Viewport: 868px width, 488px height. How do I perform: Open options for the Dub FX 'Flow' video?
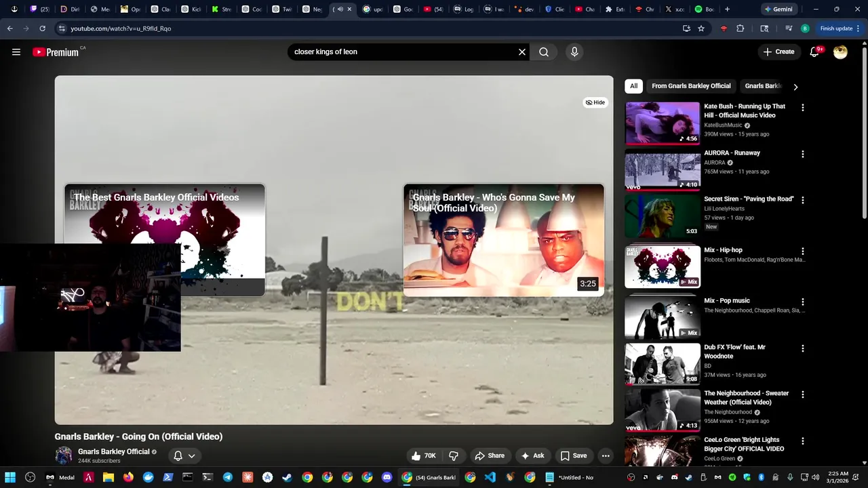click(x=803, y=348)
